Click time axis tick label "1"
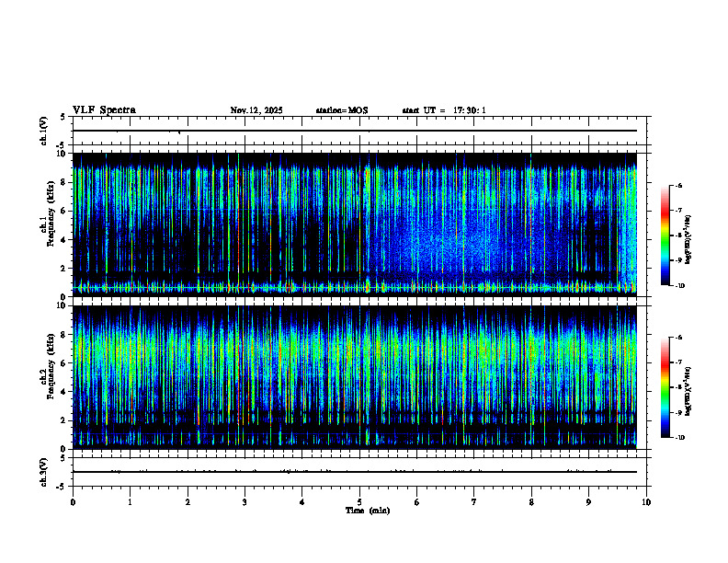 tap(130, 502)
